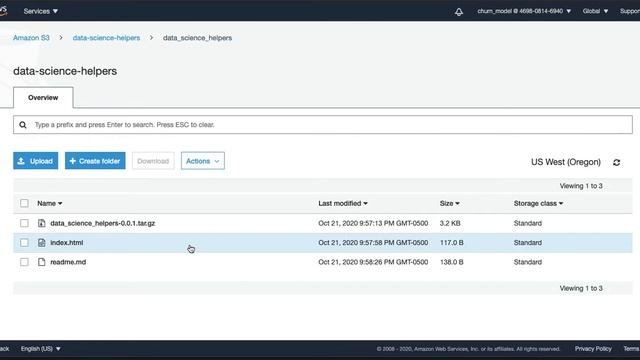Open the notifications bell icon
Screen dimensions: 640x360
tap(459, 11)
